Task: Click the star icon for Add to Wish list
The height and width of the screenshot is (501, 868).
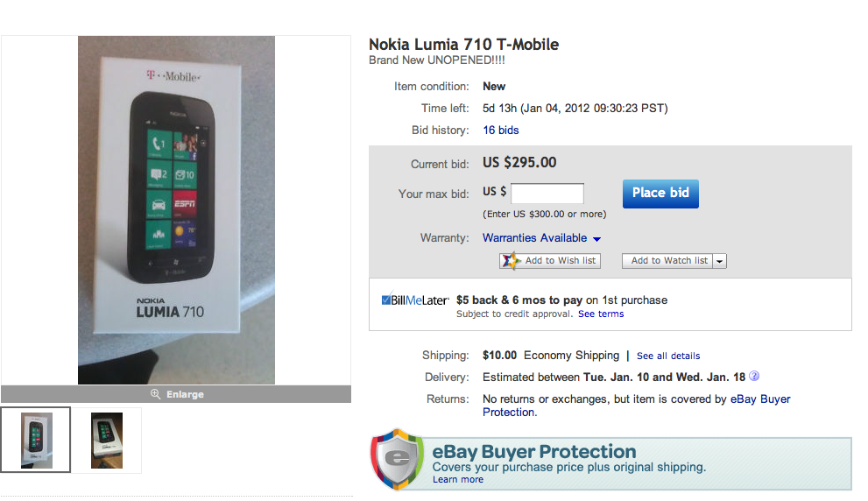Action: tap(511, 261)
